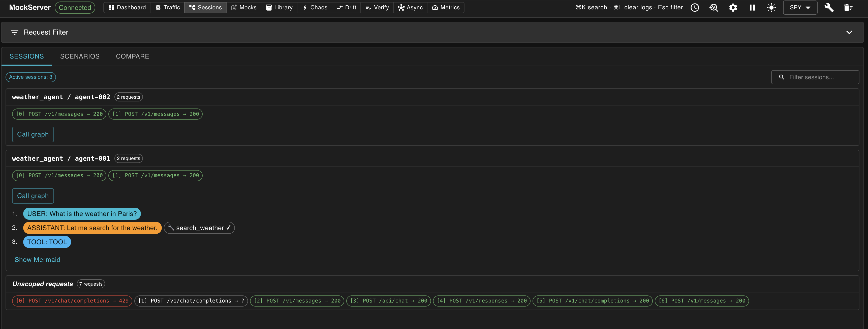
Task: Switch to the Traffic tab
Action: click(x=167, y=7)
